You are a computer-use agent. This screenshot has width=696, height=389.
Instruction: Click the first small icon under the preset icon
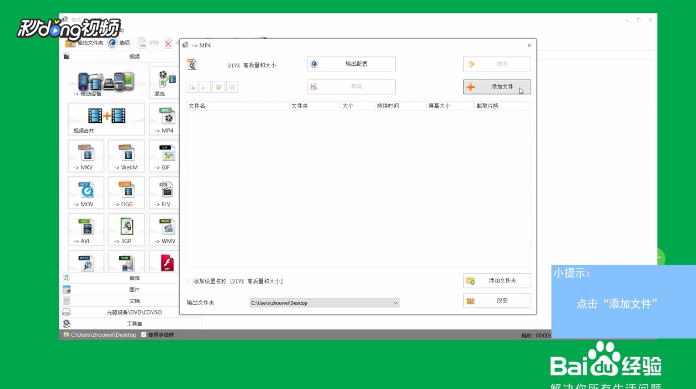(x=192, y=87)
